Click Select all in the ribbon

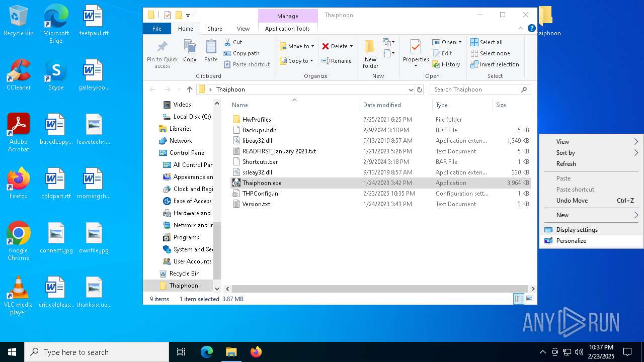pyautogui.click(x=487, y=42)
